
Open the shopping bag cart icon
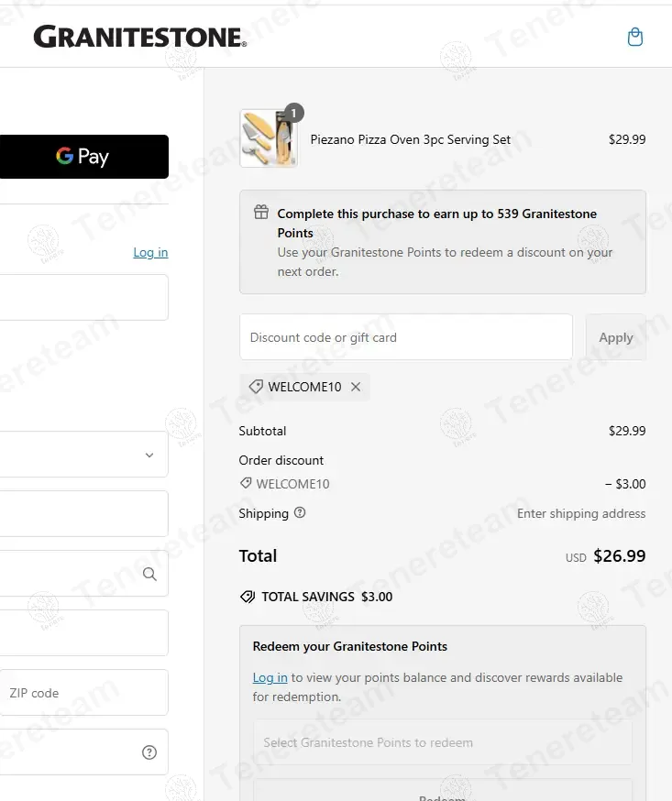pyautogui.click(x=634, y=37)
